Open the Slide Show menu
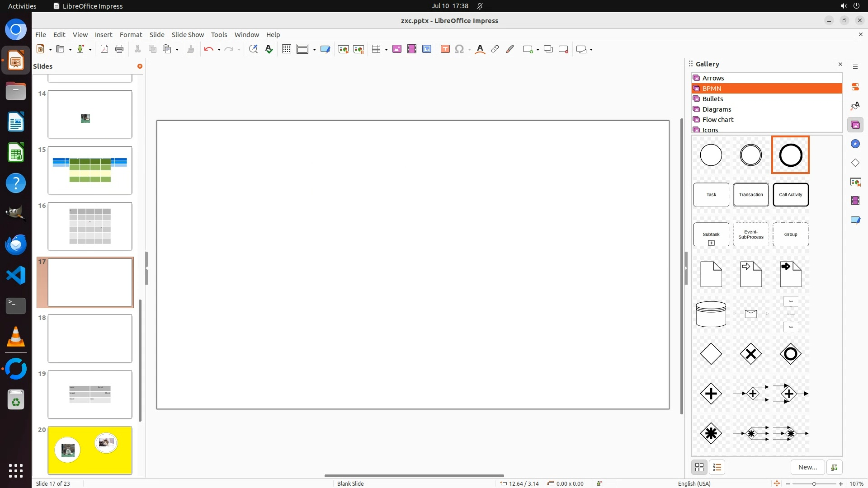Image resolution: width=868 pixels, height=488 pixels. [188, 34]
